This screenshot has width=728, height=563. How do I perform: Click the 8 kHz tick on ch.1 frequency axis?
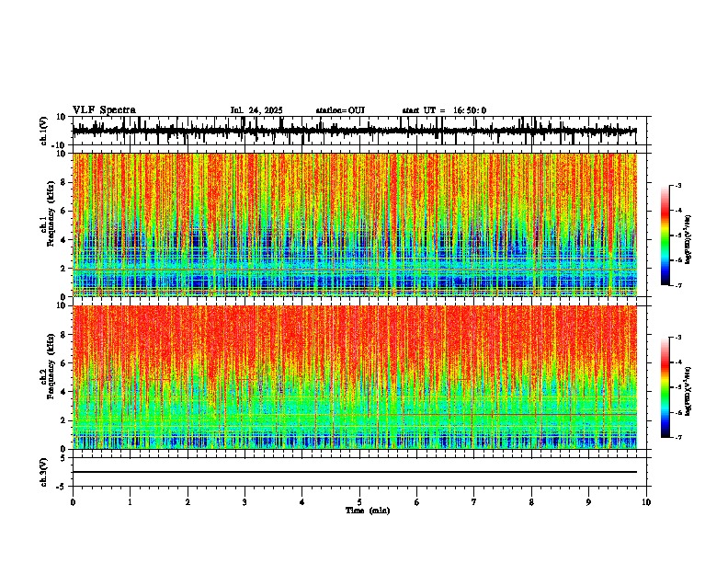point(63,182)
